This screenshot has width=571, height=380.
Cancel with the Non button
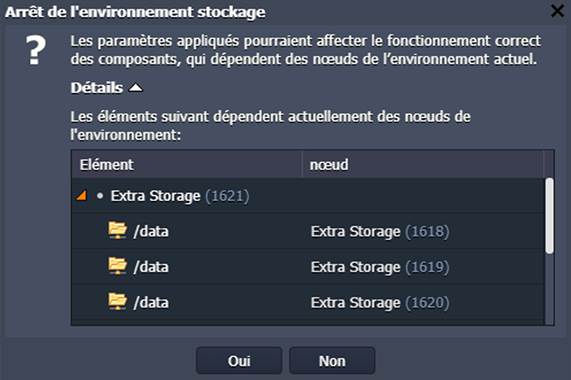click(x=332, y=361)
